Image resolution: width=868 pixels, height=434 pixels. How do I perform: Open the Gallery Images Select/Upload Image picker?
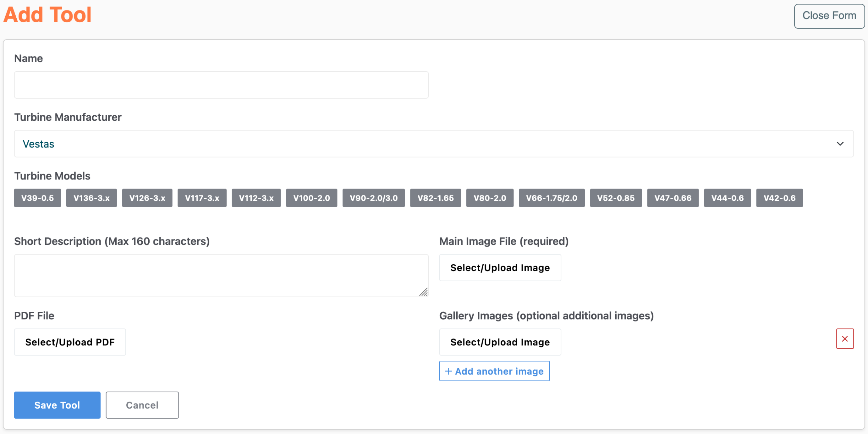tap(500, 342)
